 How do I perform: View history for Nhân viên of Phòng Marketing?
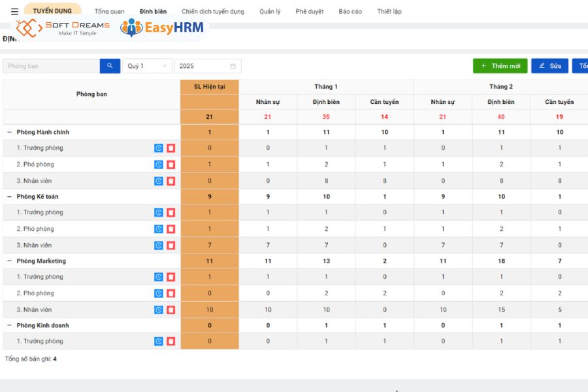coord(159,310)
